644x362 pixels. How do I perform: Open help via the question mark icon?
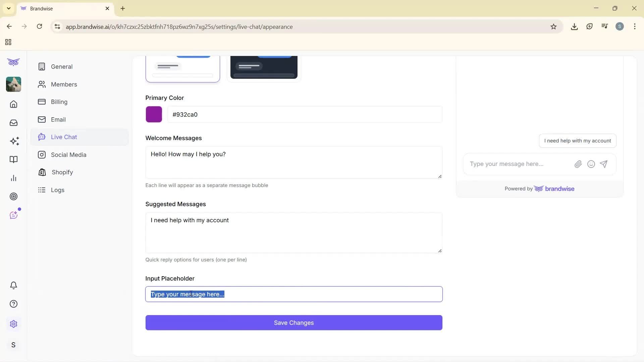pos(13,304)
